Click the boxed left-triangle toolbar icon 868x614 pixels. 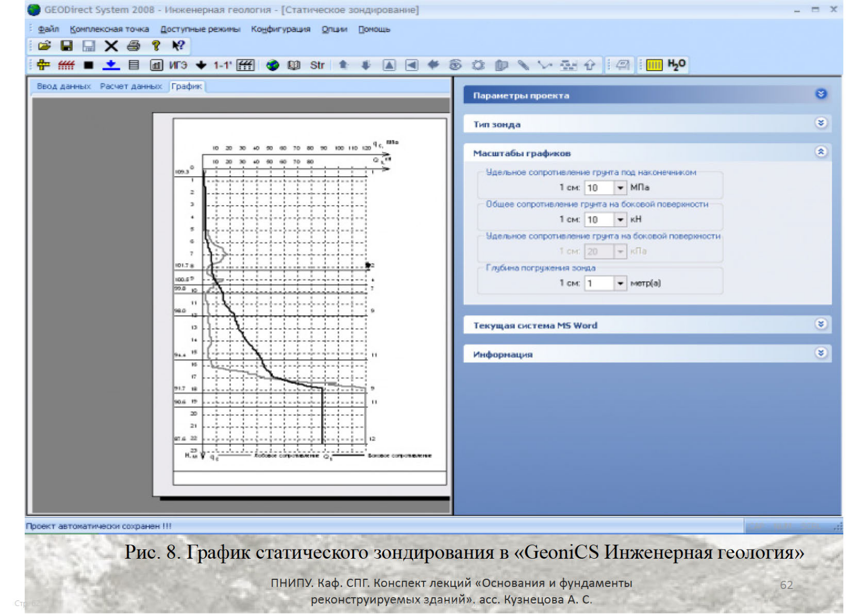click(412, 66)
